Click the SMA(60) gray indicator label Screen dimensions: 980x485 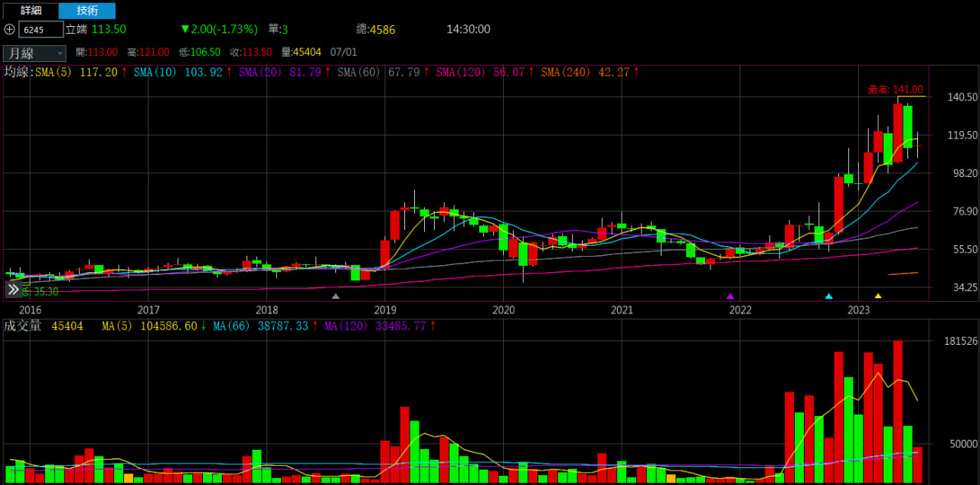(360, 72)
